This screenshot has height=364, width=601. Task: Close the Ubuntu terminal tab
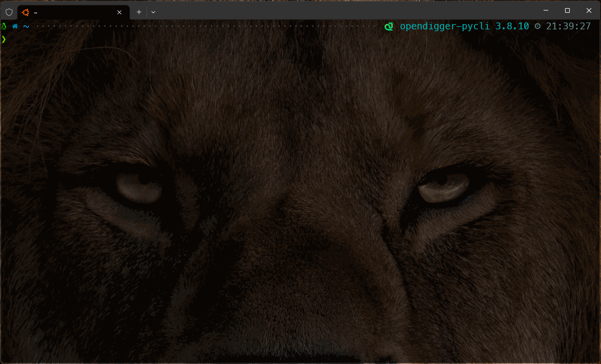click(x=119, y=12)
